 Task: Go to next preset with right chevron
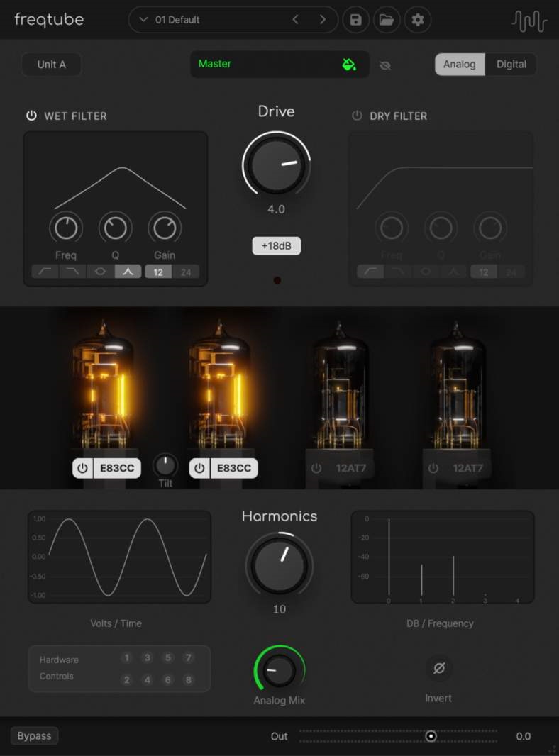tap(323, 20)
